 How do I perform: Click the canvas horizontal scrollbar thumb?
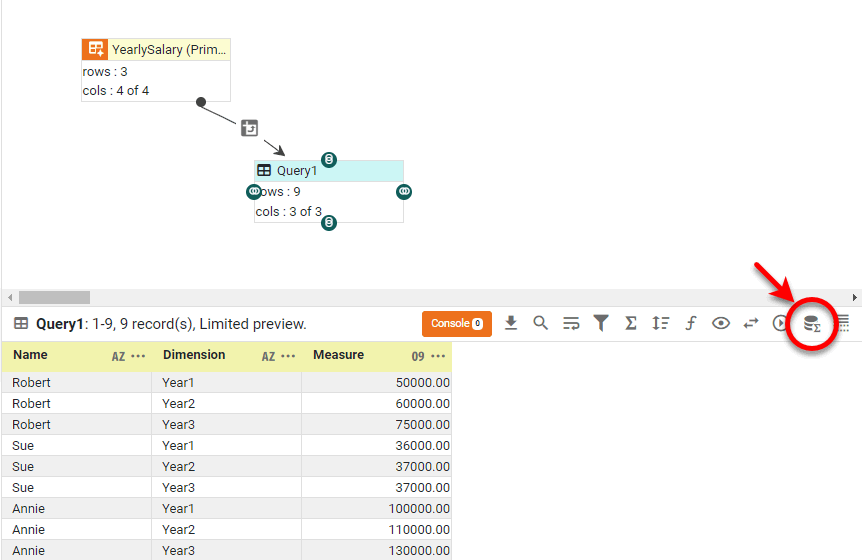coord(54,297)
